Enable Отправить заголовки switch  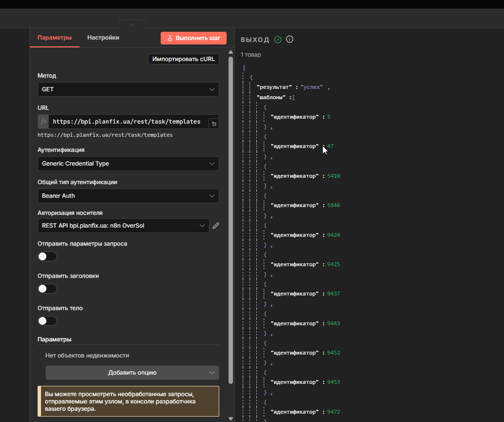click(47, 289)
